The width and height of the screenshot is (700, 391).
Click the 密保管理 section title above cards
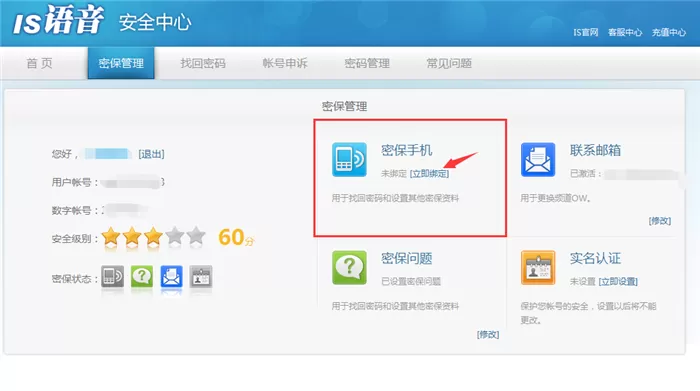pyautogui.click(x=345, y=106)
